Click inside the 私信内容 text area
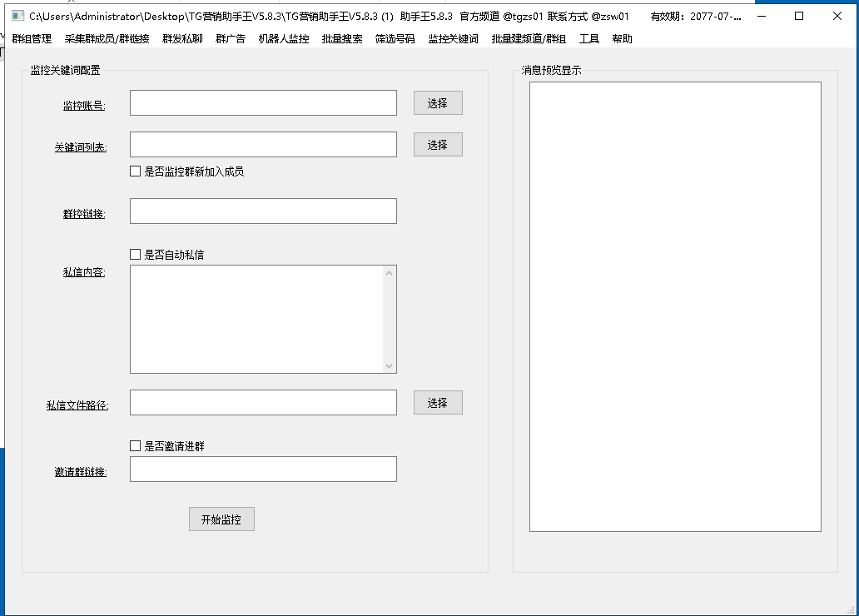The image size is (859, 616). coord(256,320)
